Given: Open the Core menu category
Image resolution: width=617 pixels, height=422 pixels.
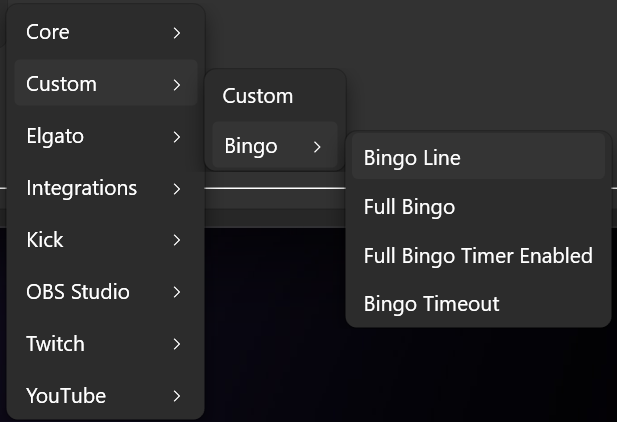Looking at the screenshot, I should point(48,32).
